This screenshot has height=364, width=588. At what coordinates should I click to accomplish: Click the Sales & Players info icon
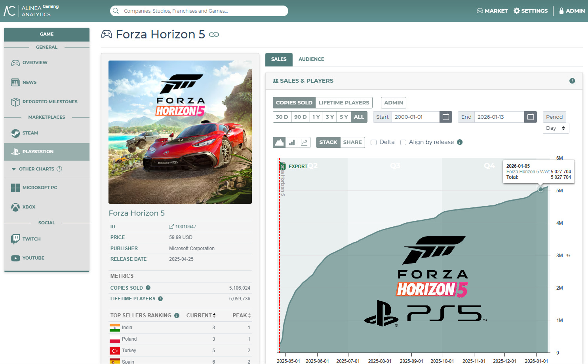(x=572, y=81)
